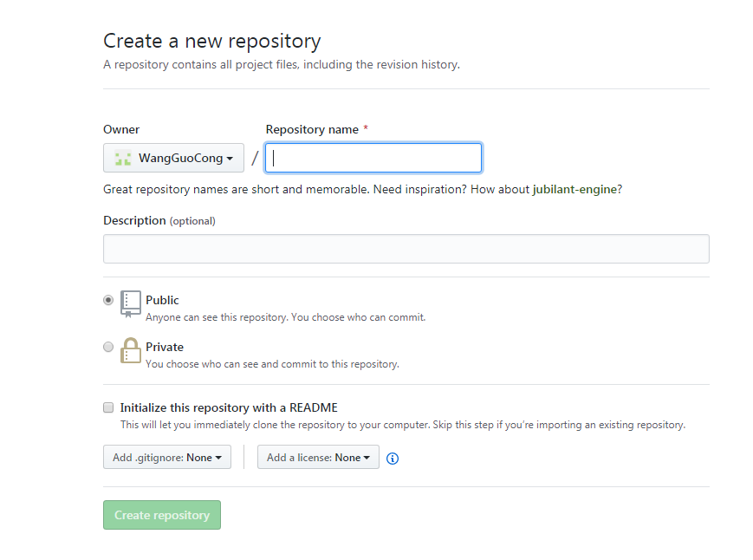Image resolution: width=753 pixels, height=560 pixels.
Task: Enable Initialize this repository with a README
Action: click(x=108, y=407)
